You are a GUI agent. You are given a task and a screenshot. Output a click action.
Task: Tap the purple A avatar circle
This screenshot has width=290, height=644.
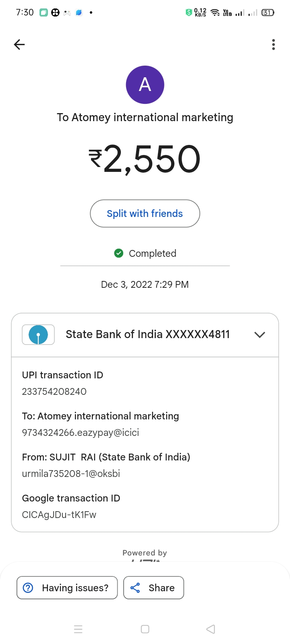145,85
